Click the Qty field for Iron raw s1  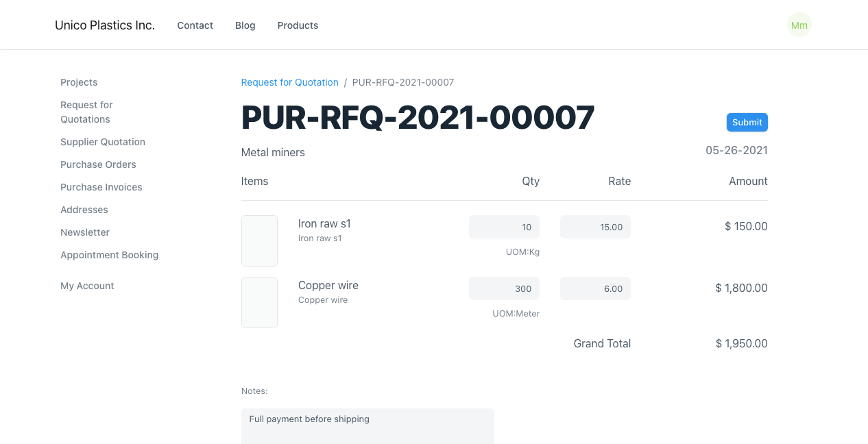tap(504, 227)
